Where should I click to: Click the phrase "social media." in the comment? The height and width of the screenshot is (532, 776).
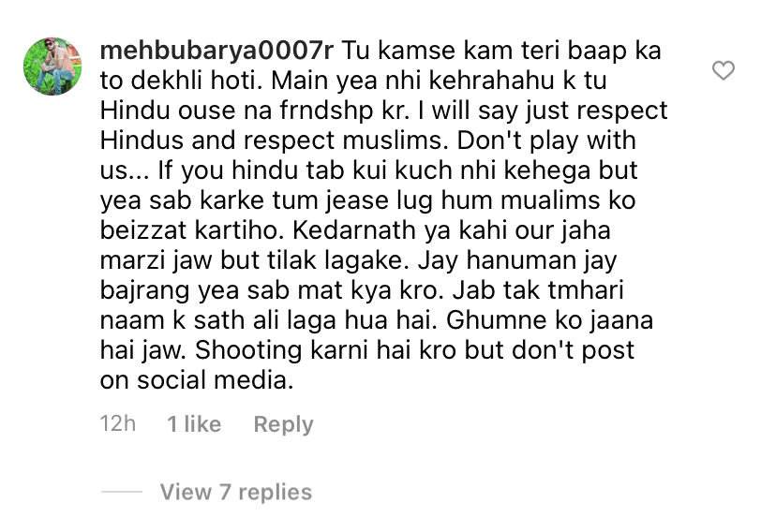[x=216, y=380]
